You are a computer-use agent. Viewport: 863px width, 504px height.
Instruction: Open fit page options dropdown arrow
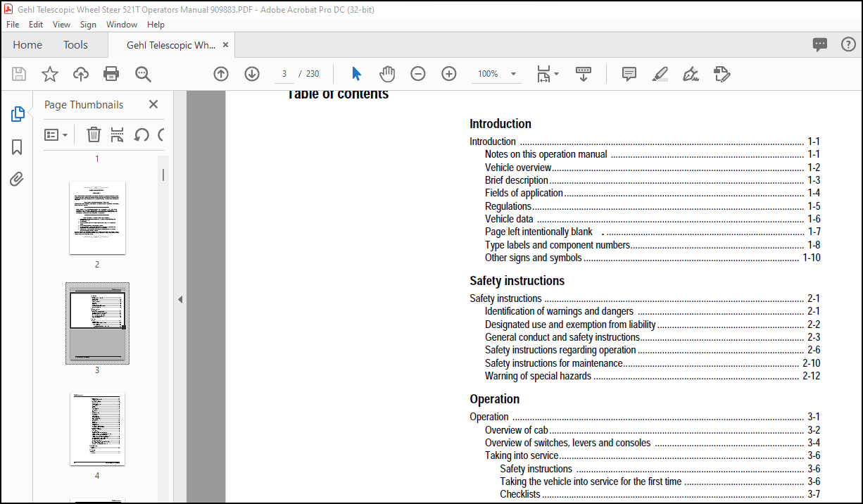pyautogui.click(x=557, y=74)
